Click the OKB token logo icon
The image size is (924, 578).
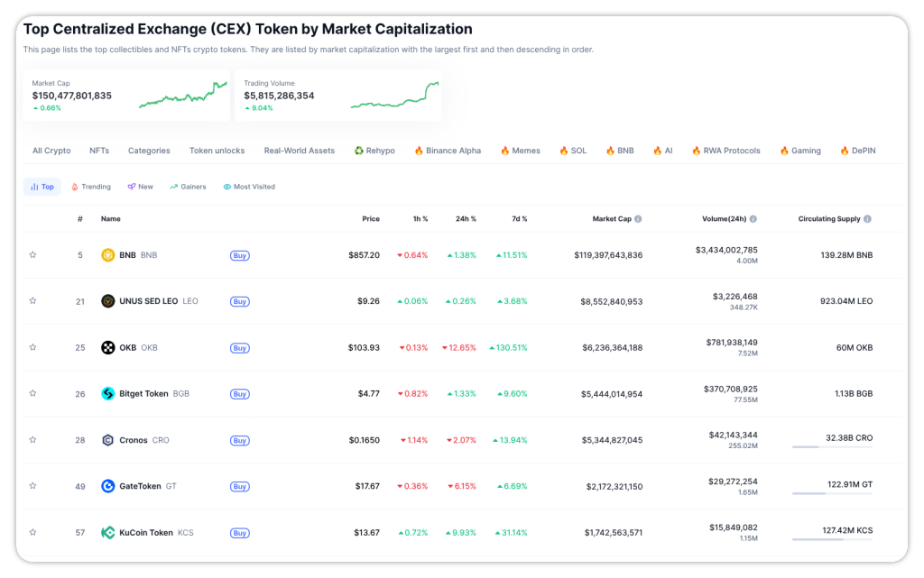click(x=107, y=348)
